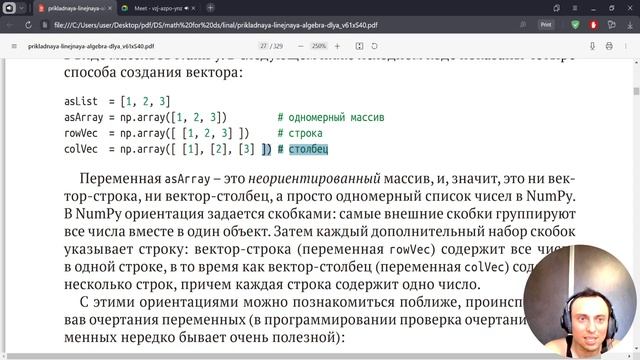Click the heading text "способа создания вектора:"
Viewport: 640px width, 360px height.
[x=153, y=72]
